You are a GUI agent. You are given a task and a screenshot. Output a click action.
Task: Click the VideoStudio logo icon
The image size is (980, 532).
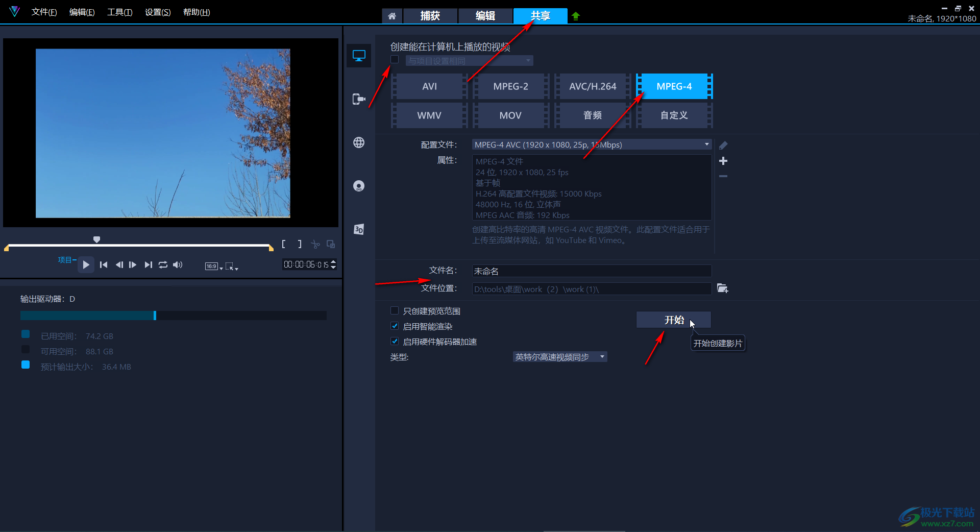pyautogui.click(x=14, y=11)
